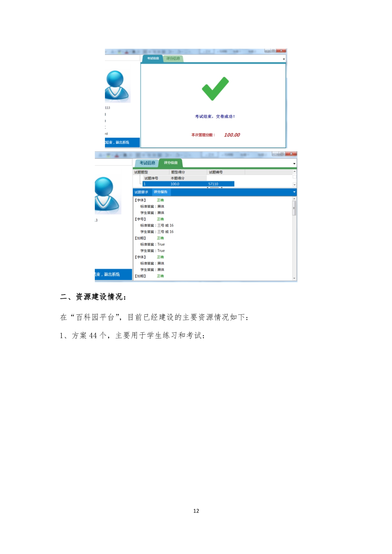The width and height of the screenshot is (392, 554).
Task: Open the 试题要求 tab on the blue bar
Action: [x=141, y=192]
